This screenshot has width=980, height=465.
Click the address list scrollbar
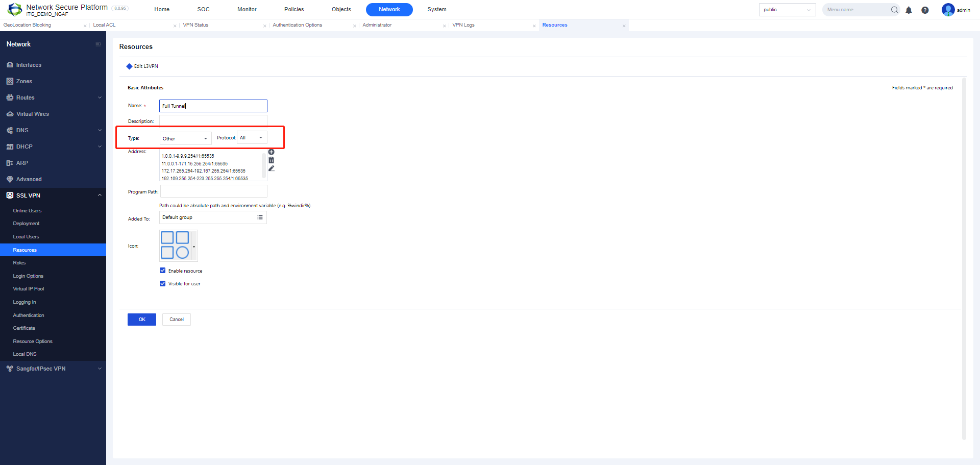point(264,166)
